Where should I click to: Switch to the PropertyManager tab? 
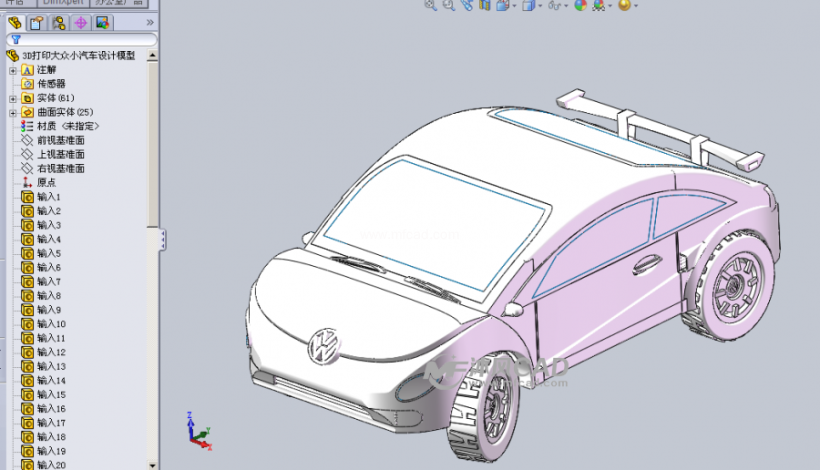pos(37,22)
